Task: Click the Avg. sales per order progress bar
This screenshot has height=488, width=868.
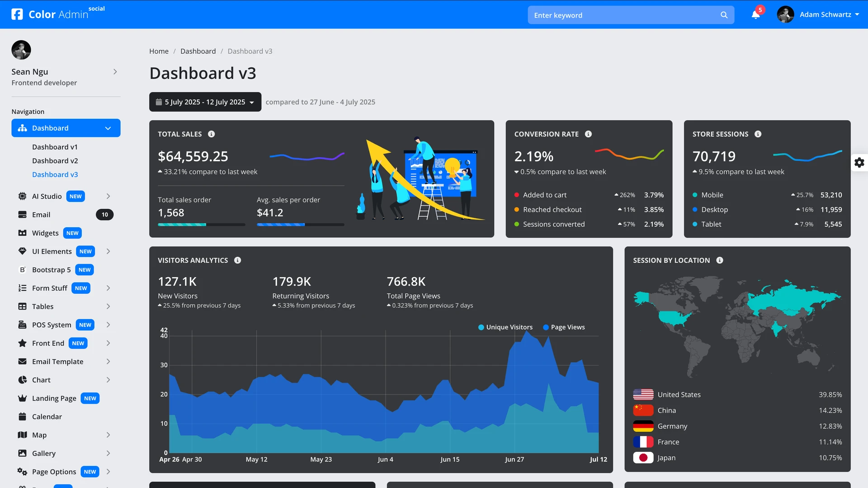Action: point(300,225)
